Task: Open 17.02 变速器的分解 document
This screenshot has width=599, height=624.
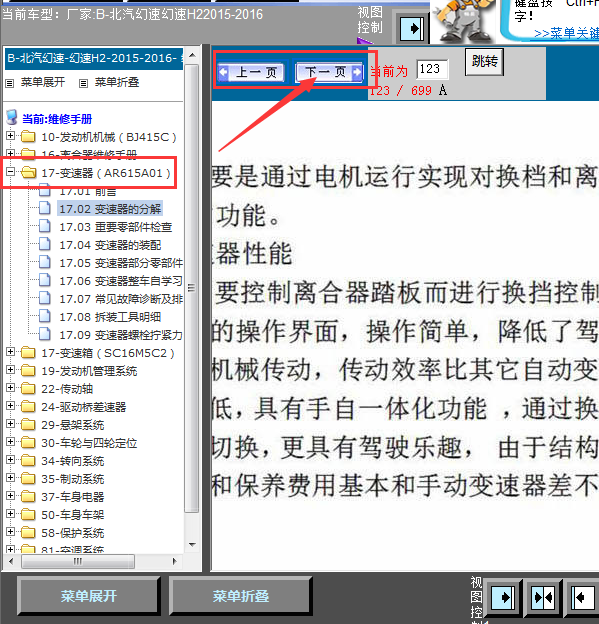Action: (110, 209)
